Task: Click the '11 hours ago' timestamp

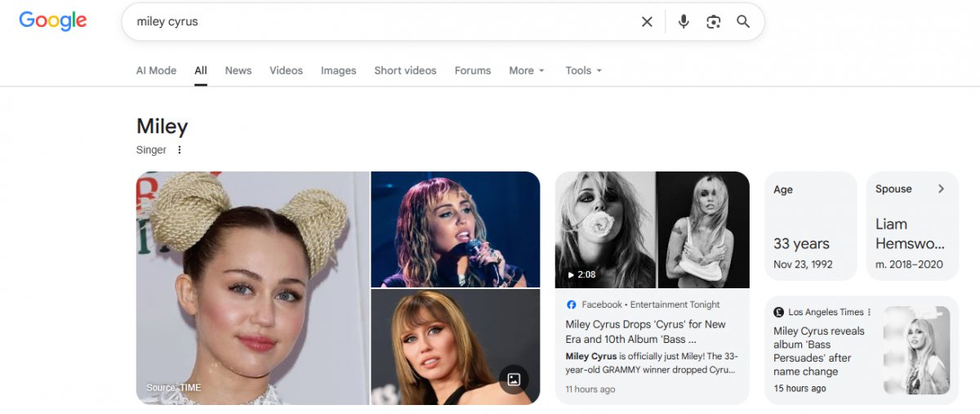Action: point(590,390)
